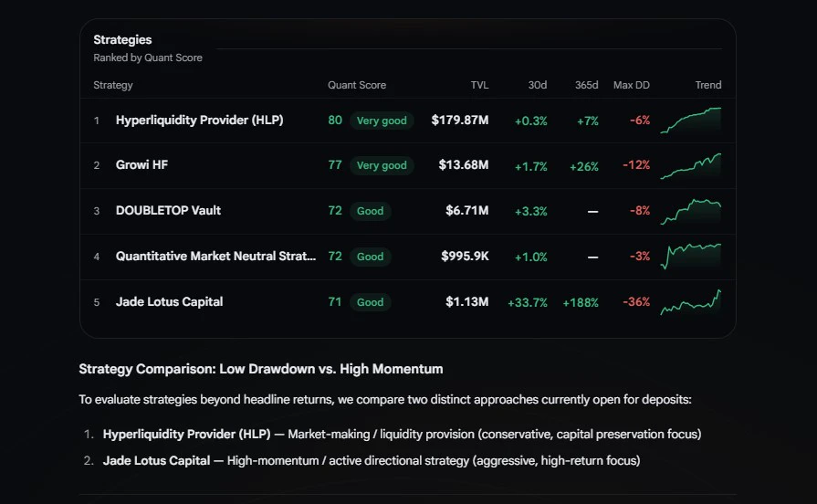
Task: Click the $179.87M TVL value
Action: click(x=460, y=121)
